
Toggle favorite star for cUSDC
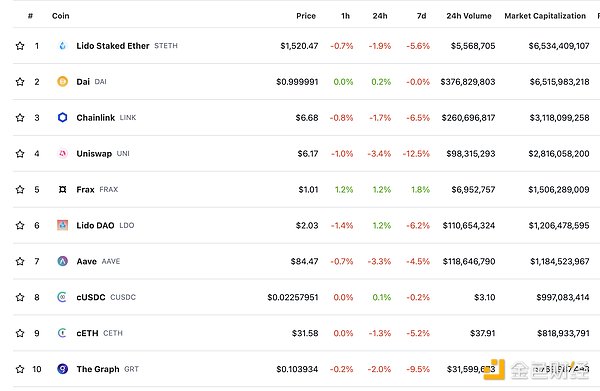[20, 297]
